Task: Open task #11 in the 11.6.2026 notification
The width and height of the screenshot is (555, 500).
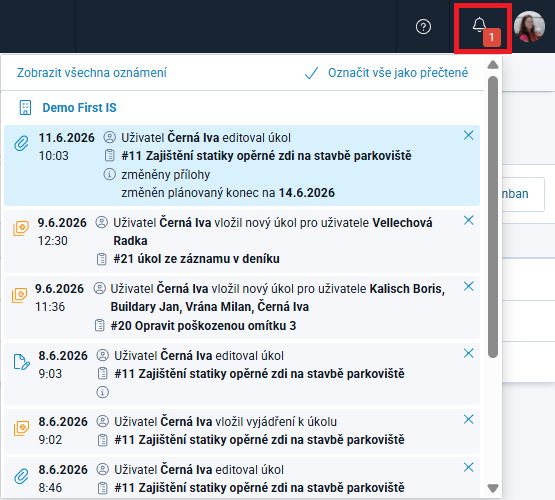Action: (266, 156)
